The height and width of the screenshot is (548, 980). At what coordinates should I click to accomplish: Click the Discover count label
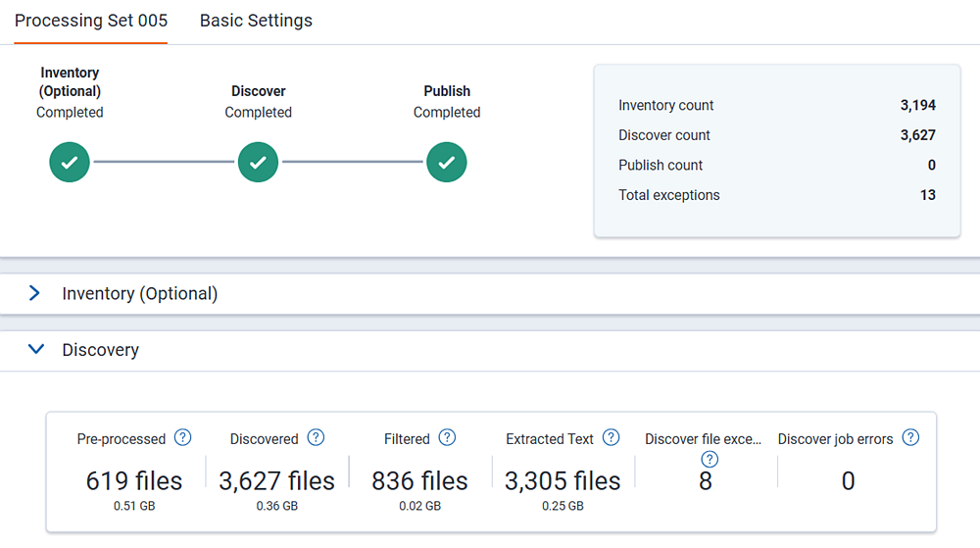point(664,135)
